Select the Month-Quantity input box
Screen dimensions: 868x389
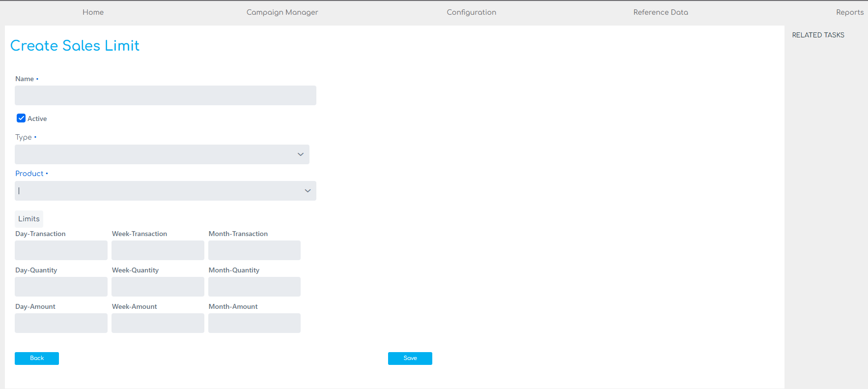click(x=254, y=287)
